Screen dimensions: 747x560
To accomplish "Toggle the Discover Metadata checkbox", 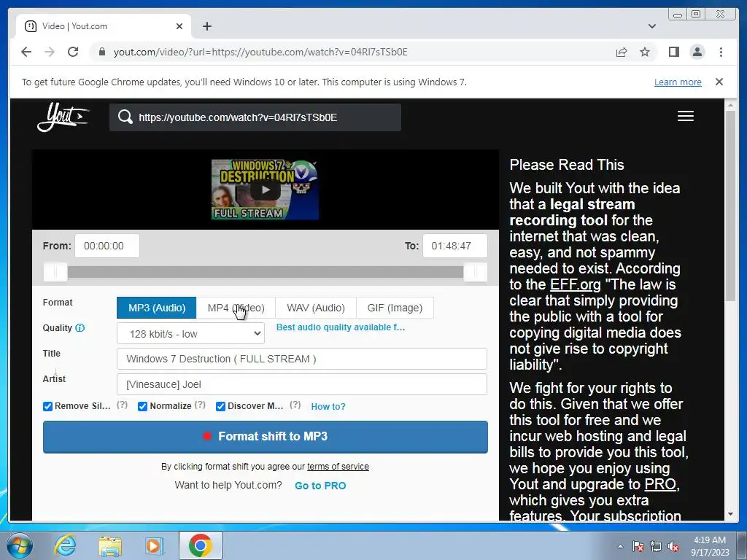I will 220,406.
